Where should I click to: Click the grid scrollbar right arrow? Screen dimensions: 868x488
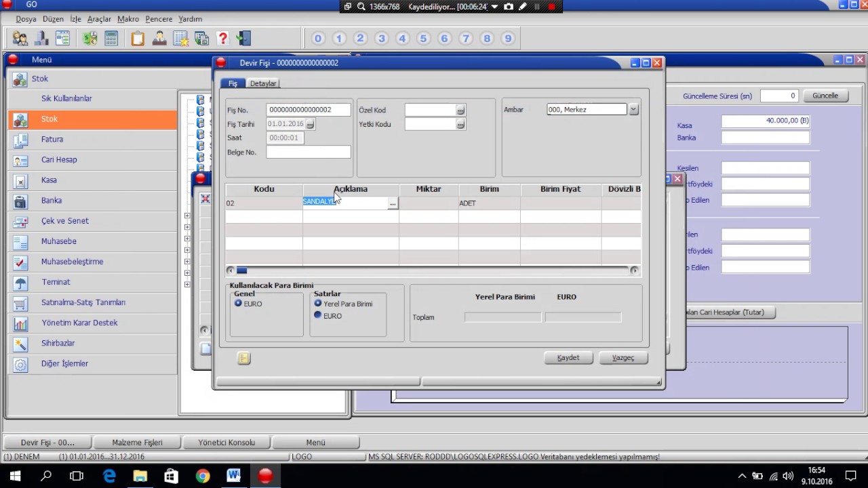(x=634, y=270)
